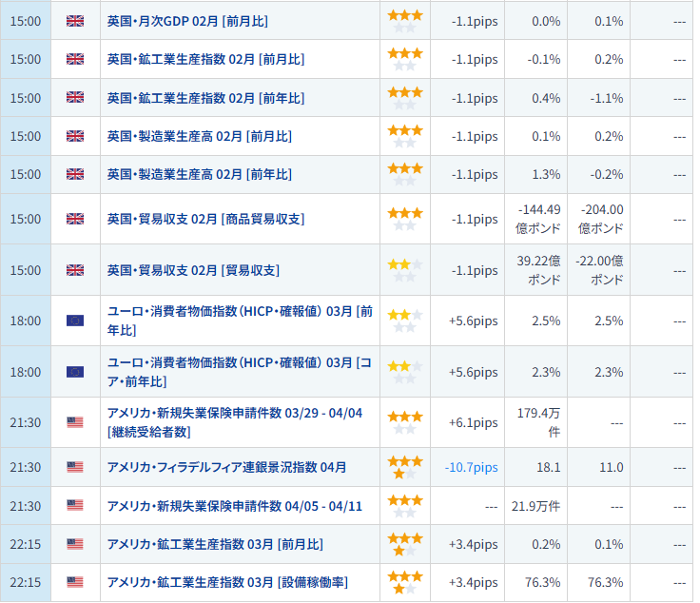700x603 pixels.
Task: Open 英国・鉱工業生産指数 02月 [前月比] link
Action: point(205,59)
